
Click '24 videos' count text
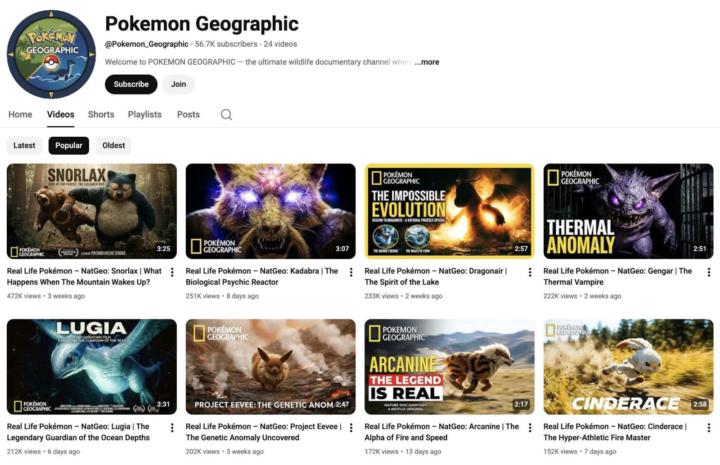pyautogui.click(x=280, y=44)
